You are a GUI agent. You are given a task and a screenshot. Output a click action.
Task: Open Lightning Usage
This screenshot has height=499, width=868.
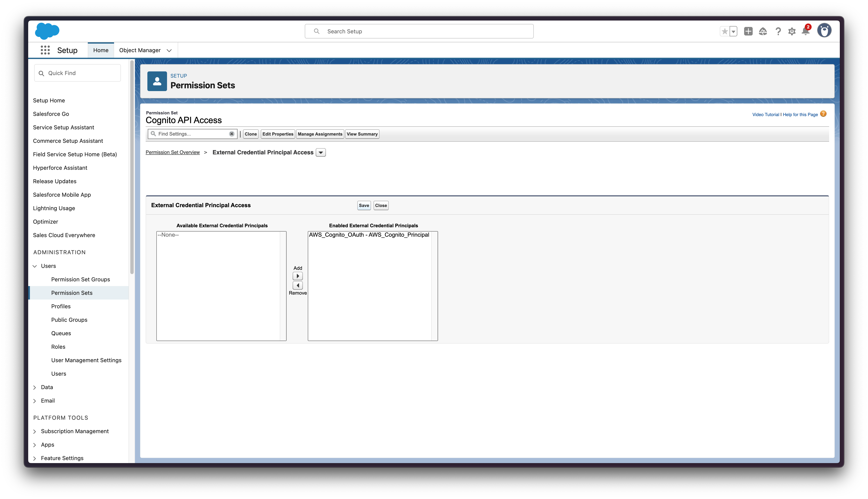click(54, 208)
